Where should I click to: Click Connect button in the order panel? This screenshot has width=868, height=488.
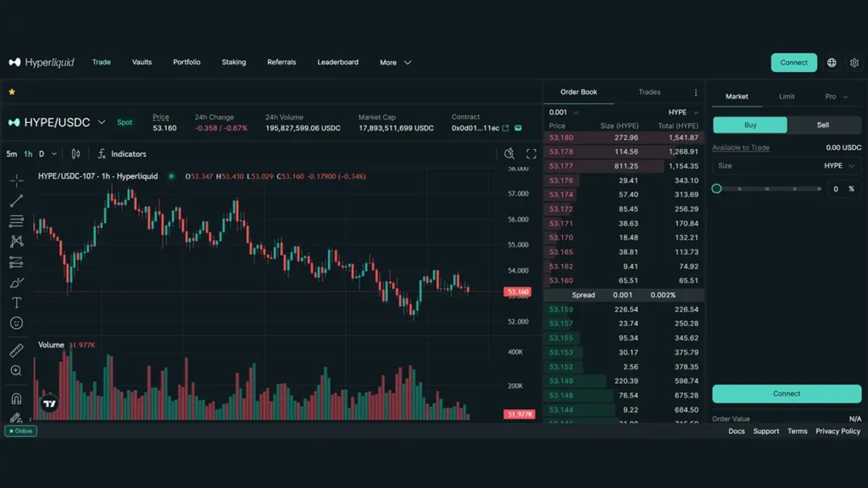click(x=787, y=394)
